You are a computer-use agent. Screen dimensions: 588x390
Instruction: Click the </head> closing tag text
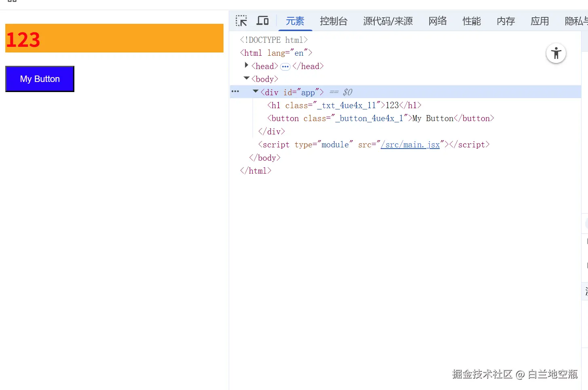pos(308,66)
